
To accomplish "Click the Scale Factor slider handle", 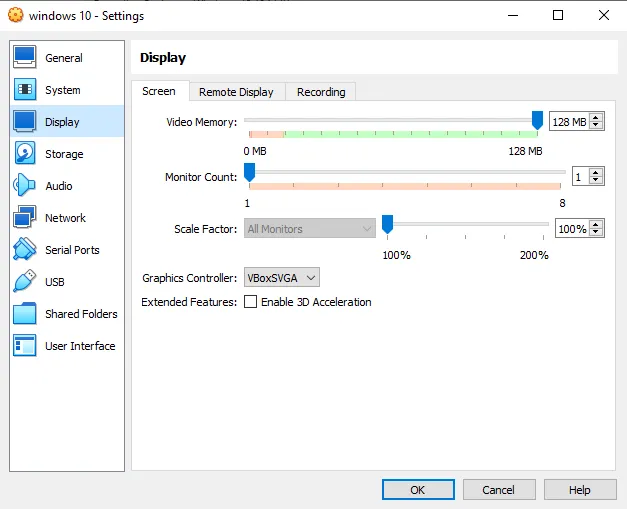I will pyautogui.click(x=387, y=224).
